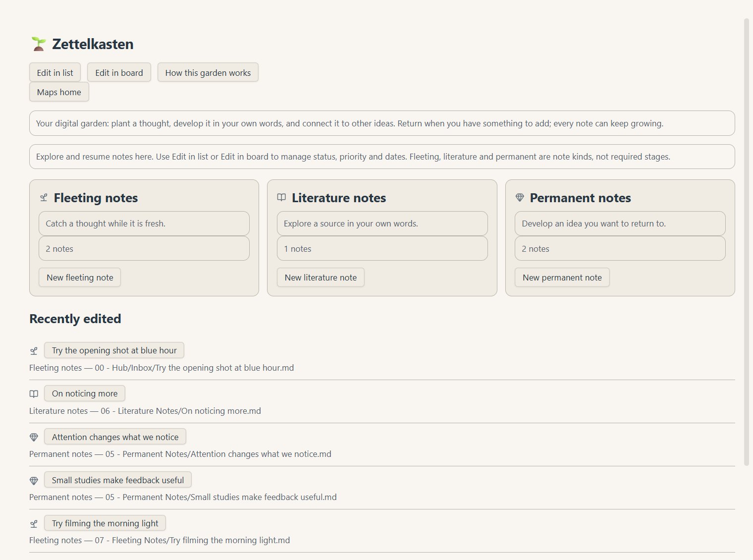Go to Maps home
753x560 pixels.
pos(59,92)
